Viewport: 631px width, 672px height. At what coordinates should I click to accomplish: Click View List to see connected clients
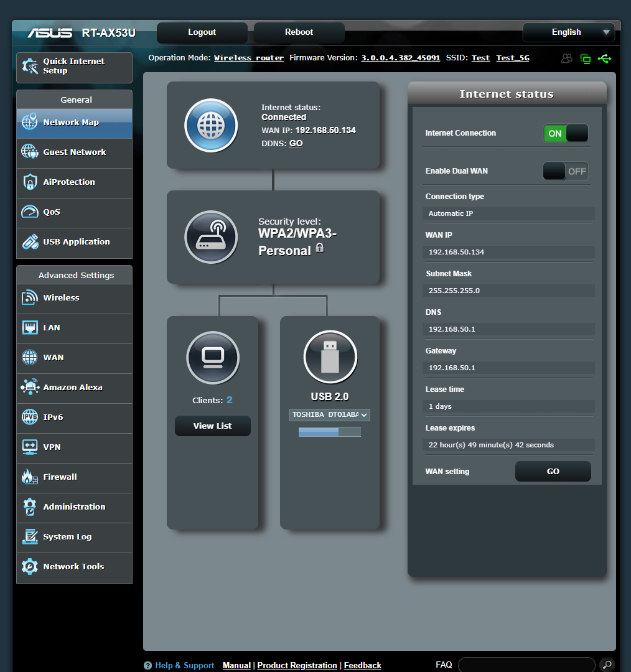(x=212, y=426)
